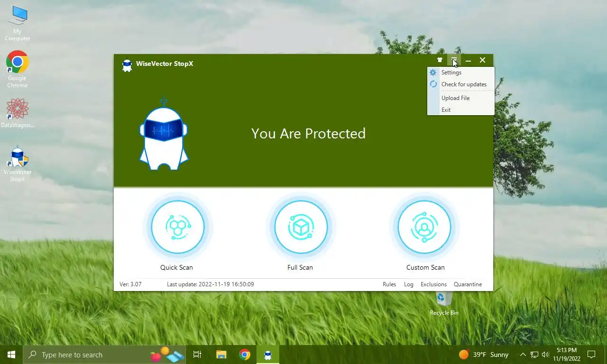Click the Full Scan label
This screenshot has height=364, width=607.
click(x=300, y=267)
